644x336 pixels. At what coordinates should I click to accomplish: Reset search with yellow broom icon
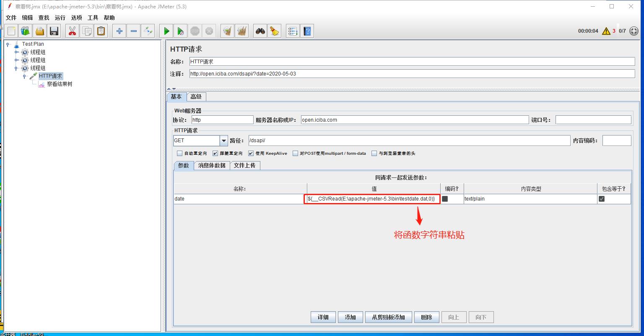pyautogui.click(x=275, y=31)
